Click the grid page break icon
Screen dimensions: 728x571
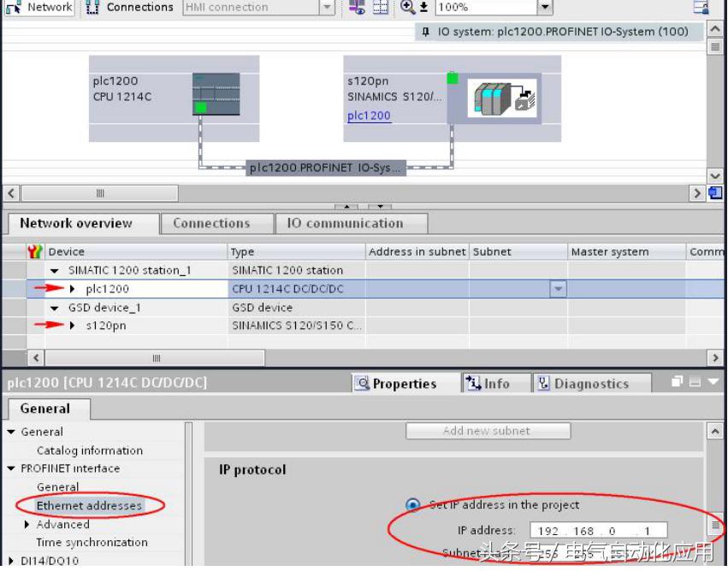380,7
